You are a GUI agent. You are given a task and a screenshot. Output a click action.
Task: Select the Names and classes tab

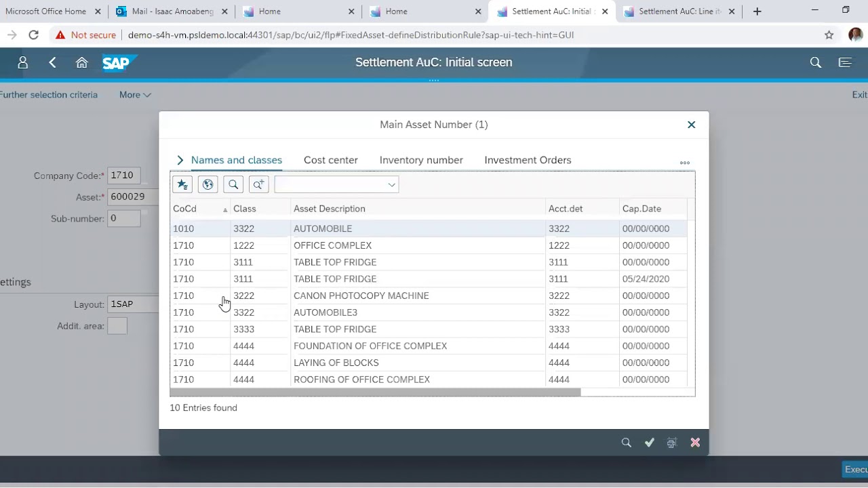(x=237, y=160)
